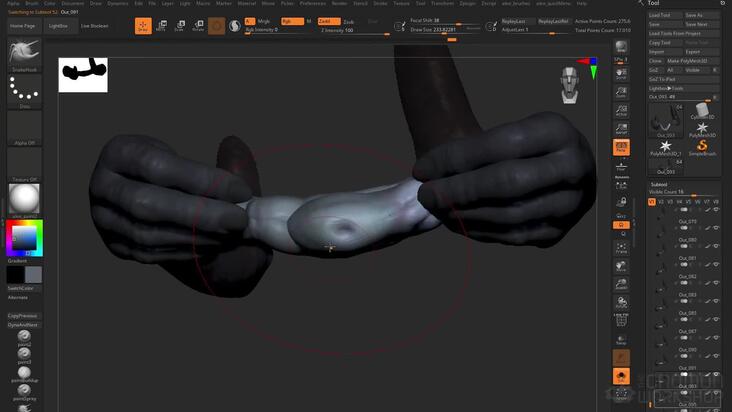Pick a color in the color picker square
Viewport: 732px width, 412px height.
tap(24, 238)
